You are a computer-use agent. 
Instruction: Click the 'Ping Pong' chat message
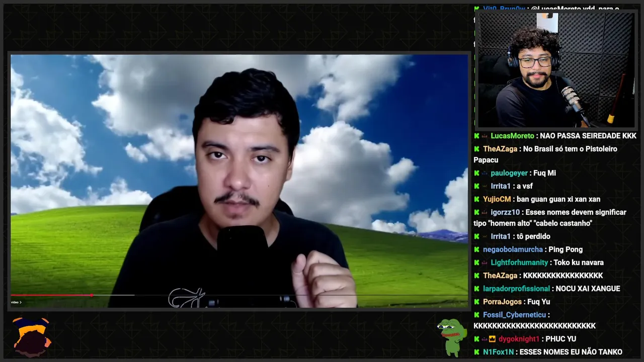coord(566,249)
